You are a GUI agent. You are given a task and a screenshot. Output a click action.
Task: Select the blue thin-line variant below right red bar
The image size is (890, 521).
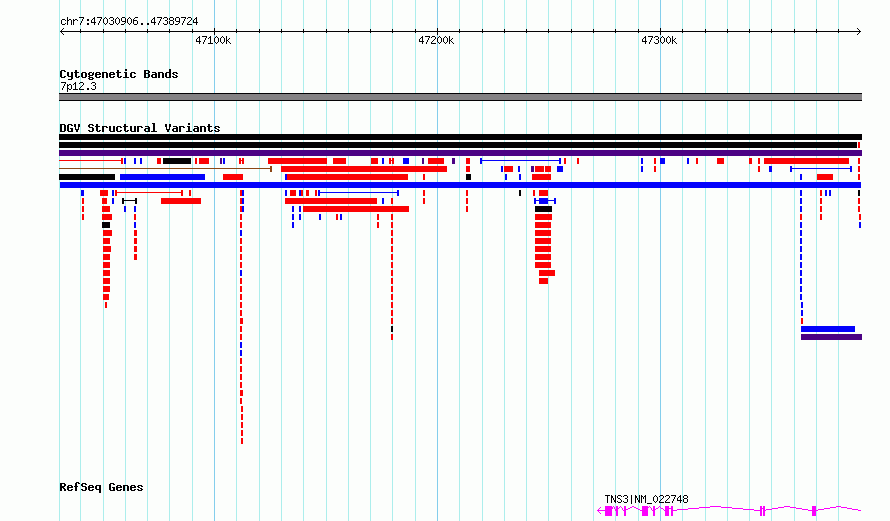[821, 169]
